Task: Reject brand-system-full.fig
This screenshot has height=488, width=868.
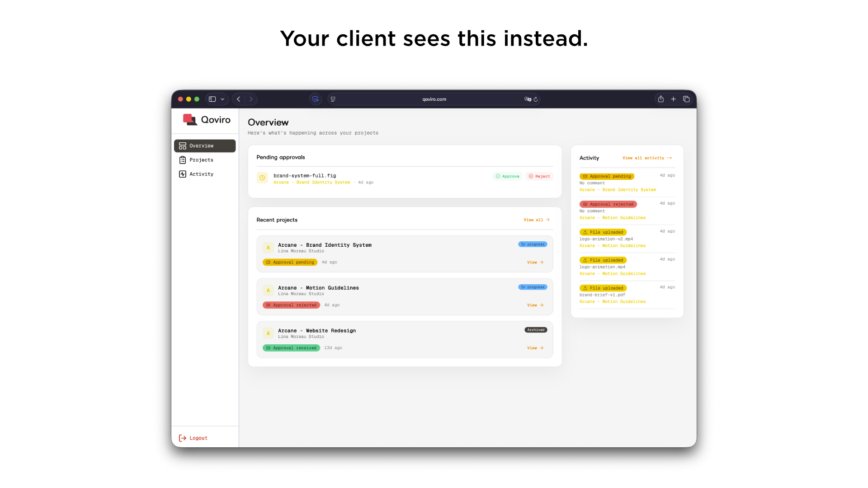Action: [539, 176]
